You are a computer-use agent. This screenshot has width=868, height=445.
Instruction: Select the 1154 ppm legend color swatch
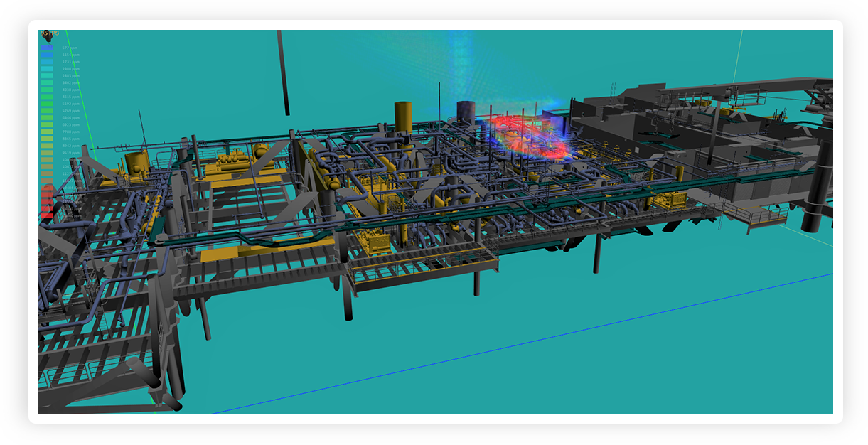[47, 55]
